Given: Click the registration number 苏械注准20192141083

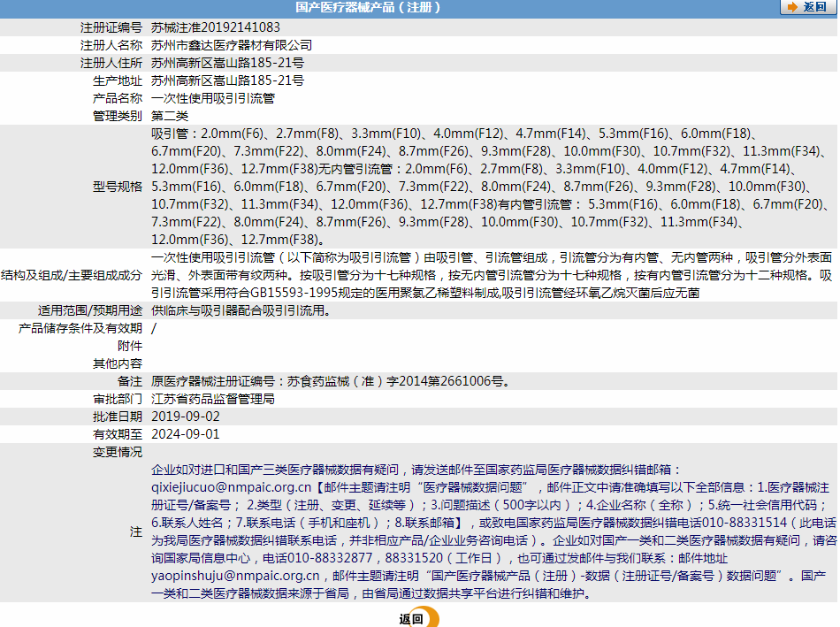Looking at the screenshot, I should tap(216, 27).
